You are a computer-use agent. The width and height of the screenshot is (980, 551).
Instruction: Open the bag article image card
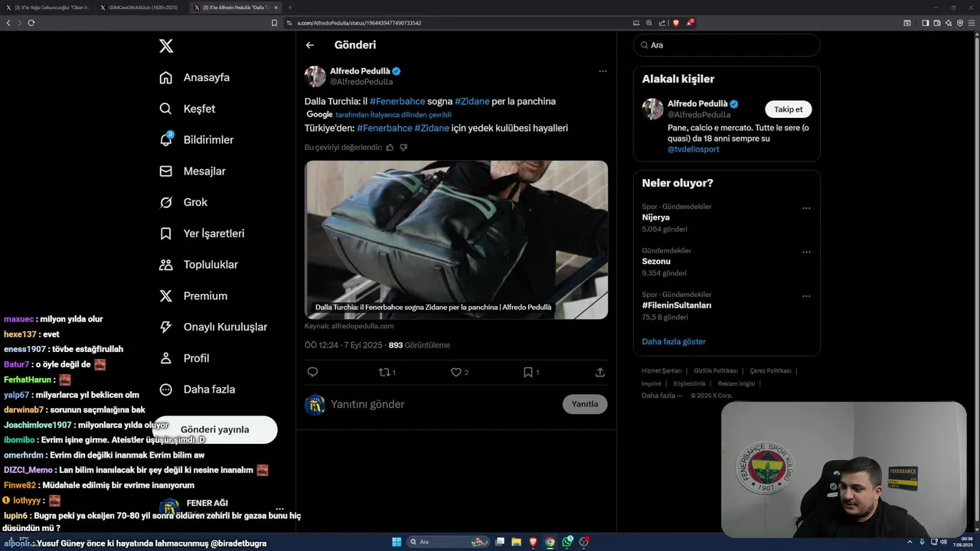tap(456, 240)
